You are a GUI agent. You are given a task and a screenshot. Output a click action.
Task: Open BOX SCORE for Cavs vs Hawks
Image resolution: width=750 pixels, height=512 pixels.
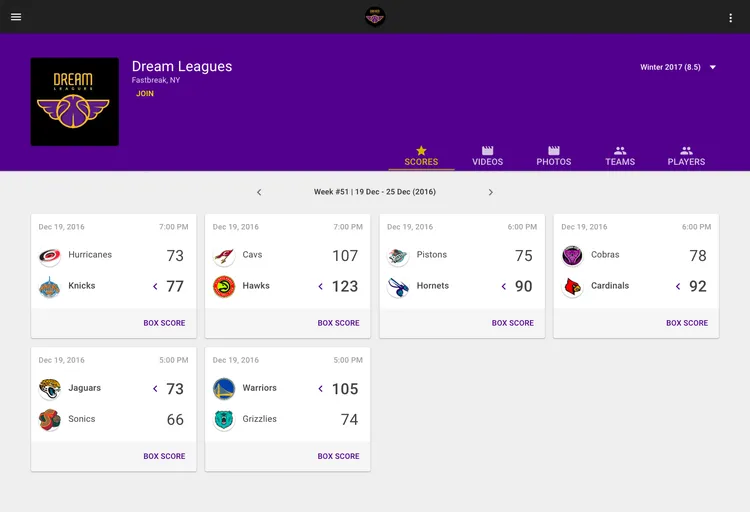point(338,323)
